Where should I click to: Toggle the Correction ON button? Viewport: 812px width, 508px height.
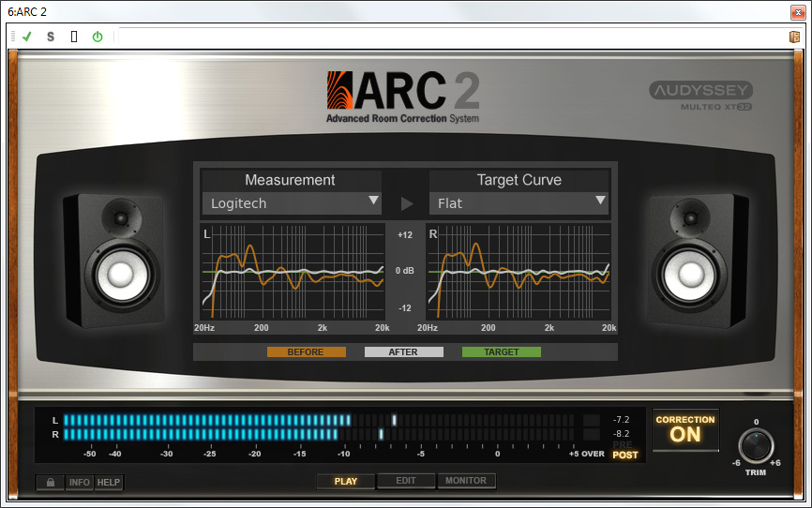685,429
